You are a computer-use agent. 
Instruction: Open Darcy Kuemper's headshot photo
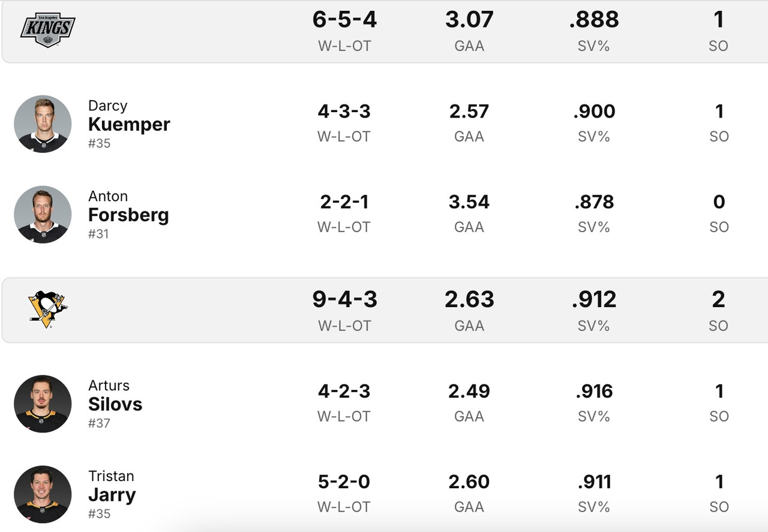43,124
